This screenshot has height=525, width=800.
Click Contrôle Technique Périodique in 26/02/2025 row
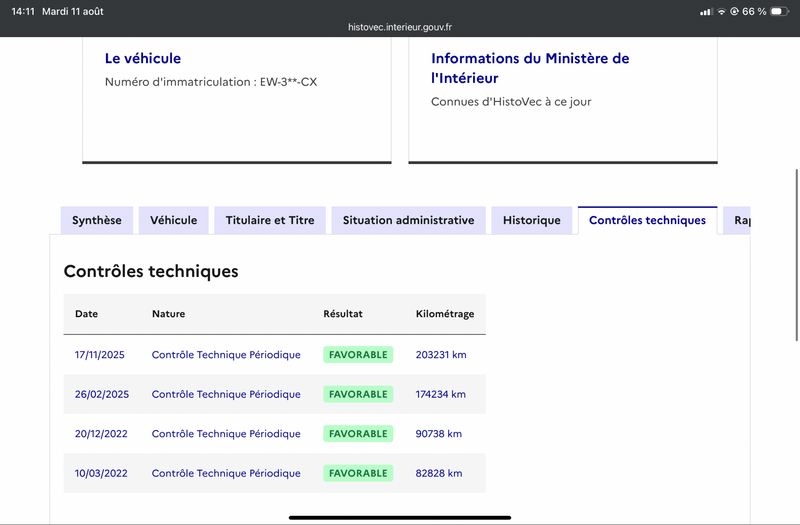[x=226, y=394]
